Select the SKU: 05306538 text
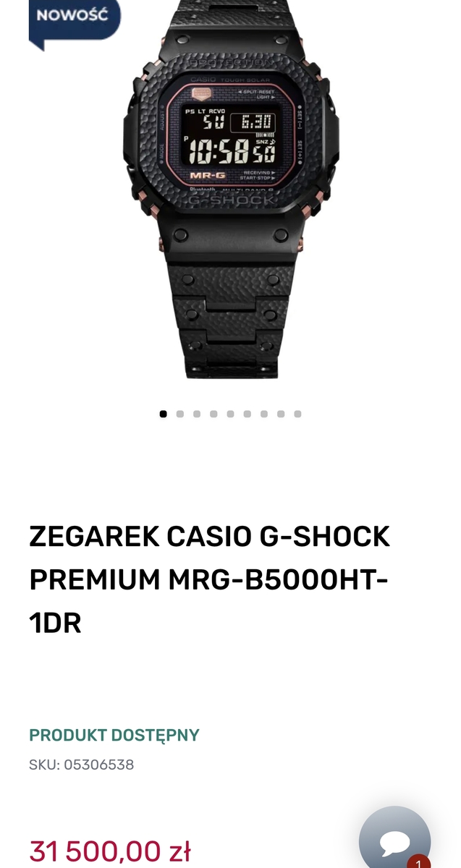461x868 pixels. click(82, 765)
